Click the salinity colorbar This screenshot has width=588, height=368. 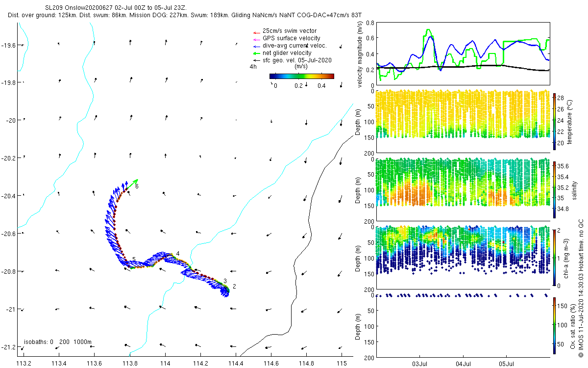point(554,189)
